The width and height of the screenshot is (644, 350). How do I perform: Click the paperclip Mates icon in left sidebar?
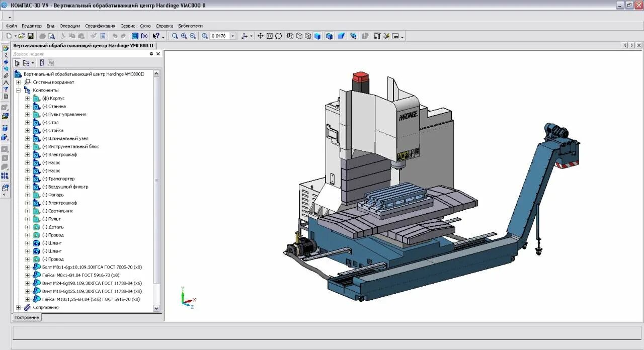[x=6, y=75]
